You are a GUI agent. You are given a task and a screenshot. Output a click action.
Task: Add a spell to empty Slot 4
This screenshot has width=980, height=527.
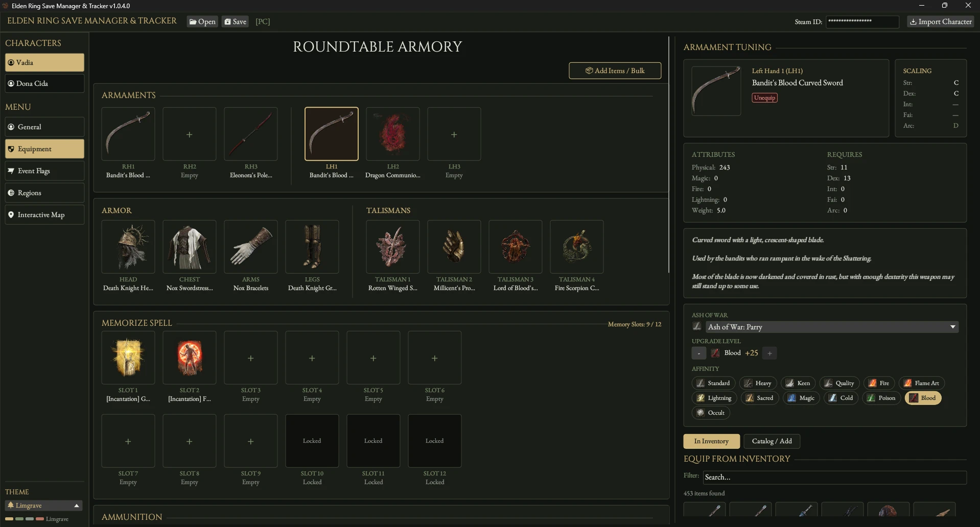click(x=312, y=357)
